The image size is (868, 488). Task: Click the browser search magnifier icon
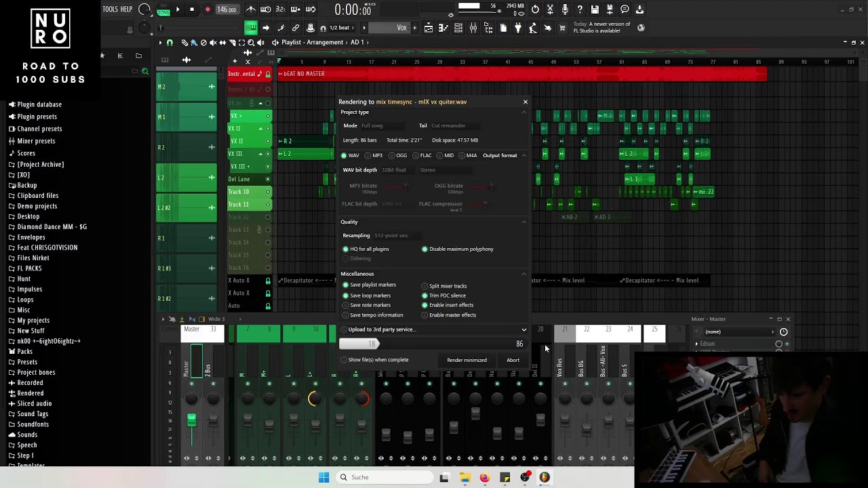[144, 71]
